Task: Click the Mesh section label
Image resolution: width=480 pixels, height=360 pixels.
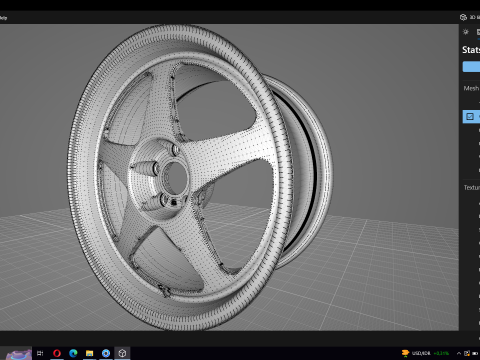Action: coord(471,88)
